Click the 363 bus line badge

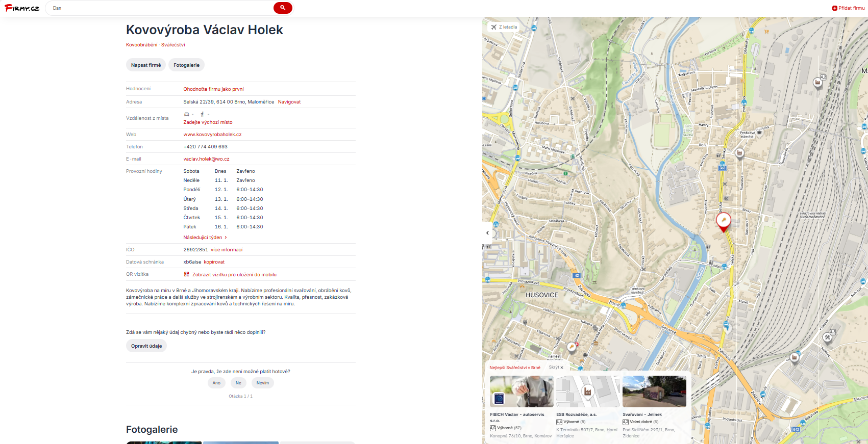(722, 168)
